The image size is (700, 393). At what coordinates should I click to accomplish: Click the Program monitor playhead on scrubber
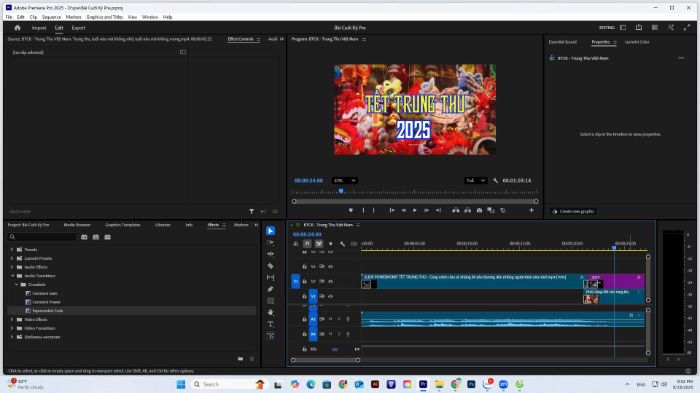point(341,191)
